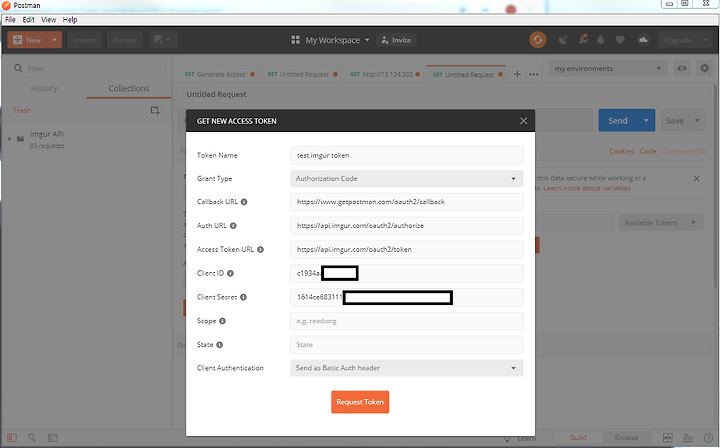Open the Edit menu
Viewport: 720px width, 448px height.
(x=28, y=20)
